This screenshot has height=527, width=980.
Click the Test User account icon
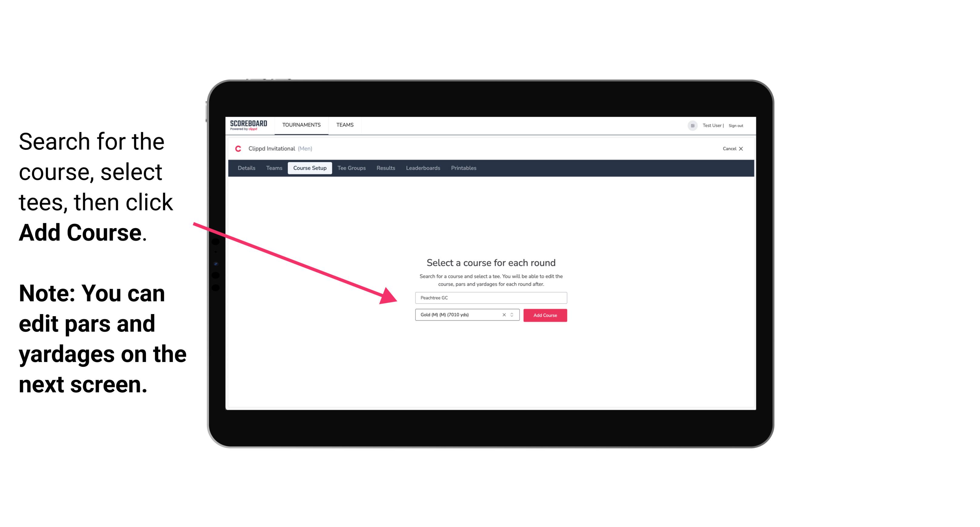click(x=690, y=125)
